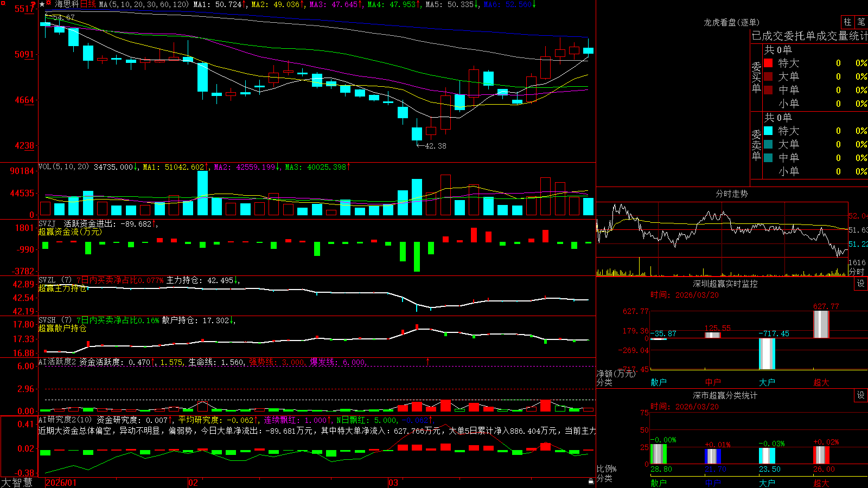Click the small red square icon in the top-left corner
This screenshot has width=868, height=488.
(3, 3)
